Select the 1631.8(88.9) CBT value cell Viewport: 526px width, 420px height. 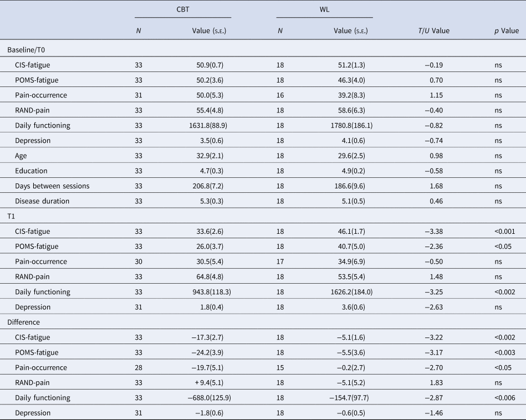coord(202,126)
